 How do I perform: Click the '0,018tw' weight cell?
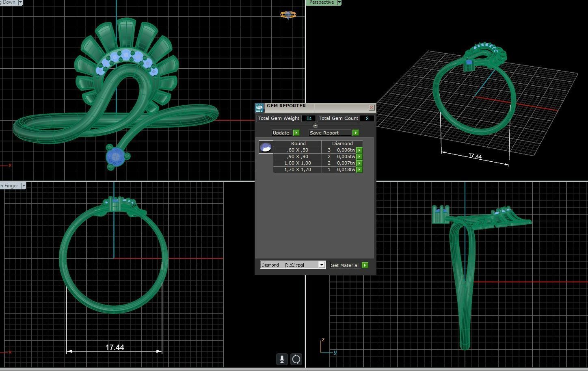[346, 169]
